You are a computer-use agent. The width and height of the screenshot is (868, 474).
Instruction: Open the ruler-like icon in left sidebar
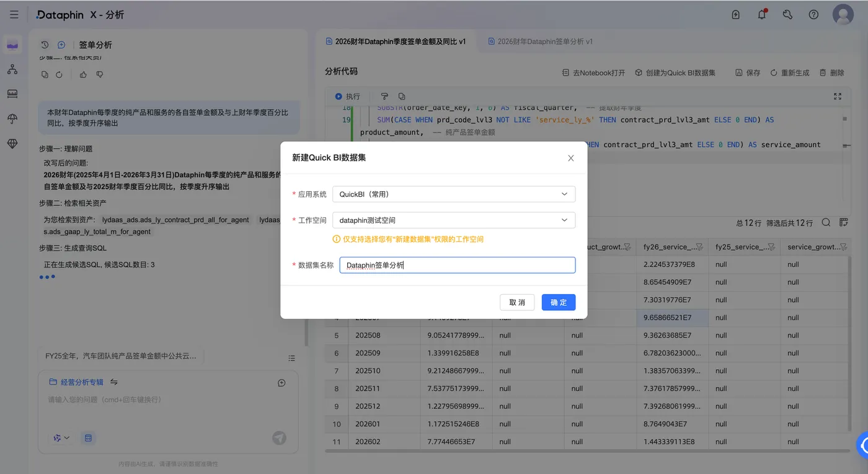[x=12, y=94]
